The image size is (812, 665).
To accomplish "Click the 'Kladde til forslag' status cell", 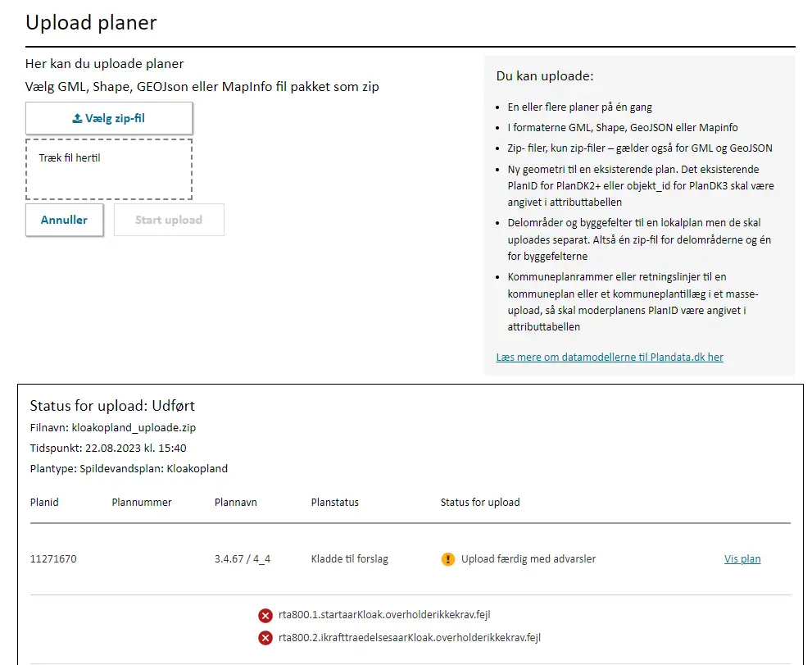I will [350, 559].
